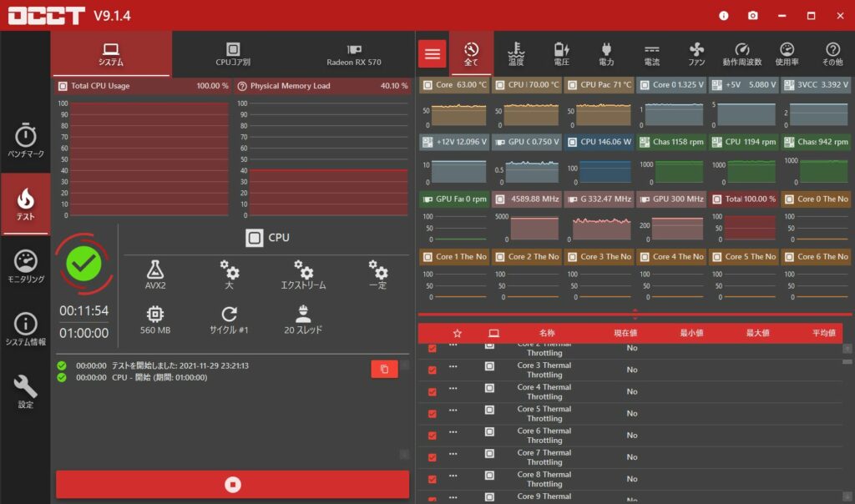The height and width of the screenshot is (504, 855).
Task: Click the 560 MB memory option
Action: point(155,320)
